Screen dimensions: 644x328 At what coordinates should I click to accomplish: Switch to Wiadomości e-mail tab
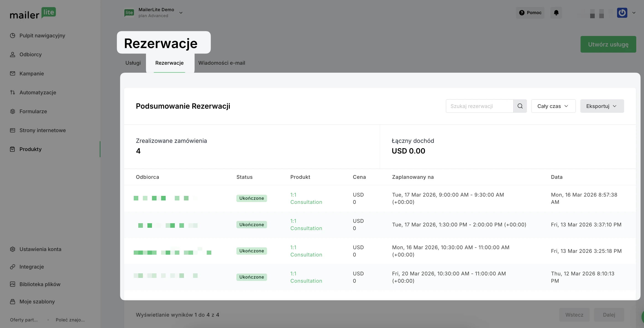pos(222,63)
